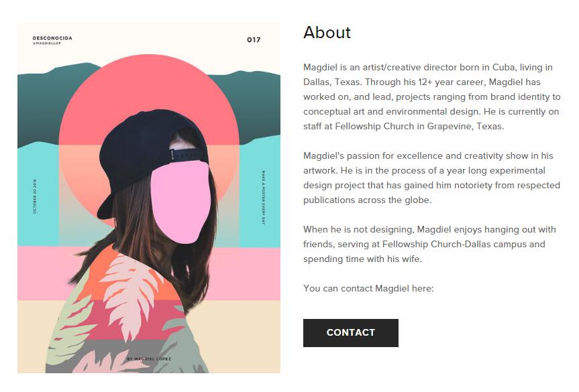Click the BY MAGDIEL LOPEZ credit text
The width and height of the screenshot is (579, 392).
[x=149, y=358]
